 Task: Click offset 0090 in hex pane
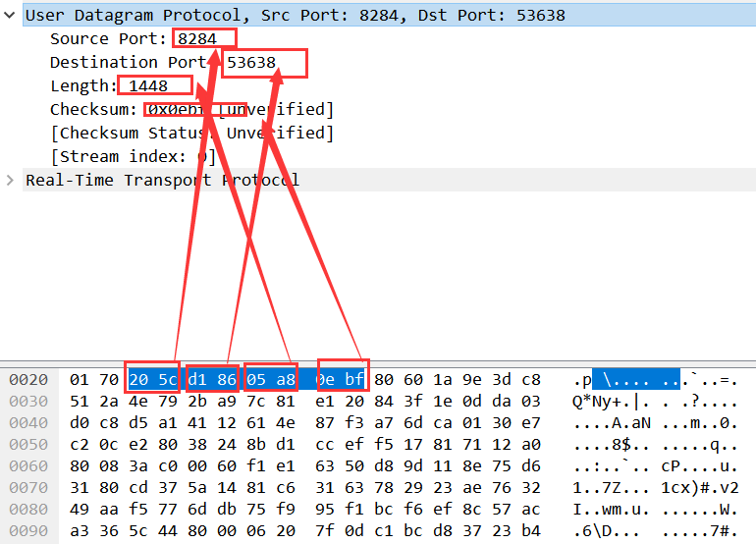coord(28,531)
